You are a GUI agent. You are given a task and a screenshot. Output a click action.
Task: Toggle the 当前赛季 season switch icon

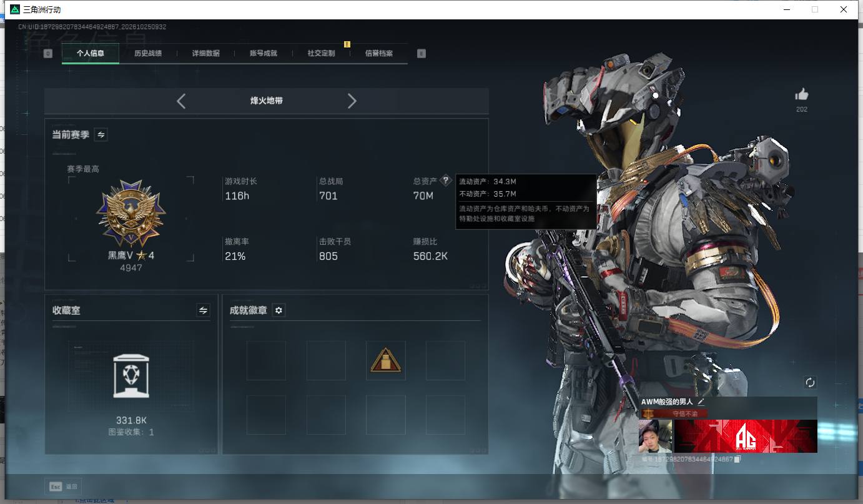(x=101, y=134)
